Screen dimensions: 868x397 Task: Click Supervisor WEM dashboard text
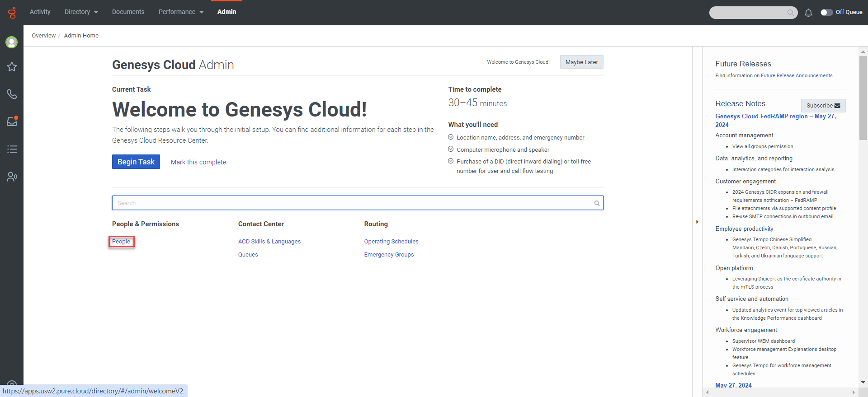[x=764, y=341]
